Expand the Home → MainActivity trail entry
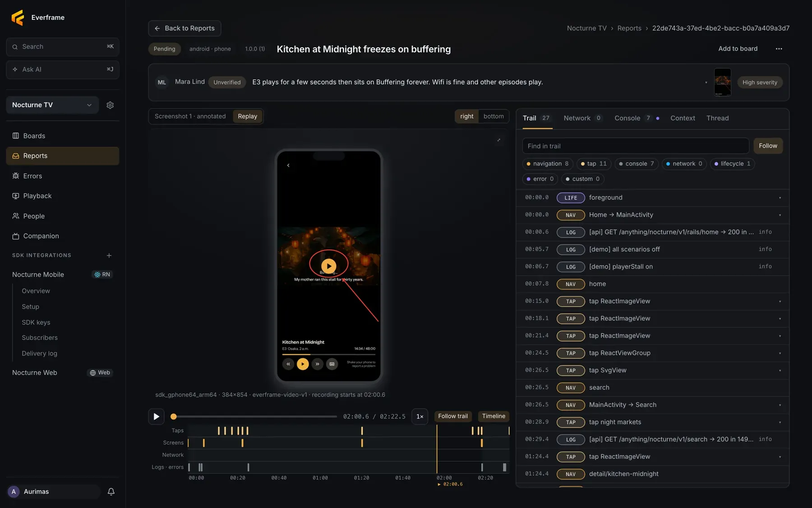This screenshot has width=812, height=508. [780, 215]
